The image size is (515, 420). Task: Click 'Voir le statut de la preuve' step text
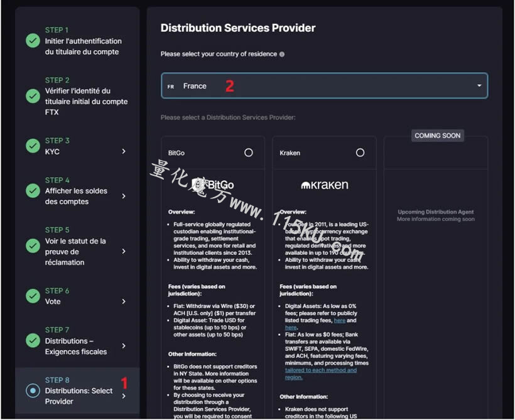click(x=75, y=252)
